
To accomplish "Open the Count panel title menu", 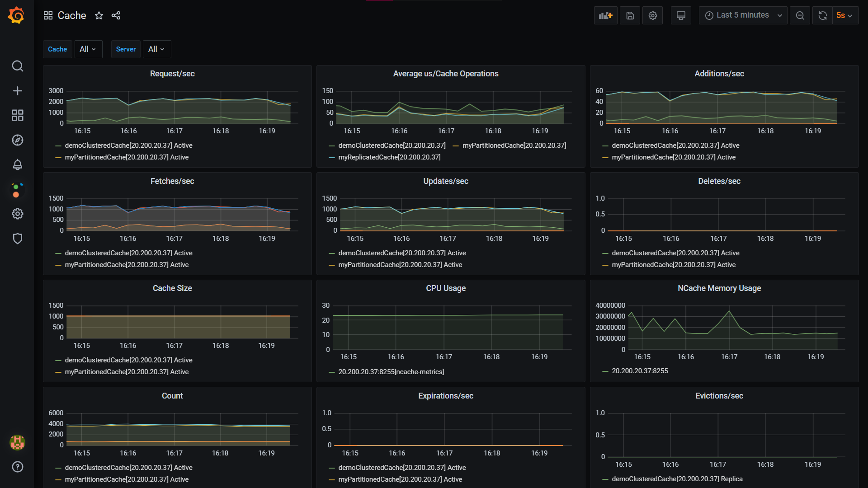I will click(172, 396).
